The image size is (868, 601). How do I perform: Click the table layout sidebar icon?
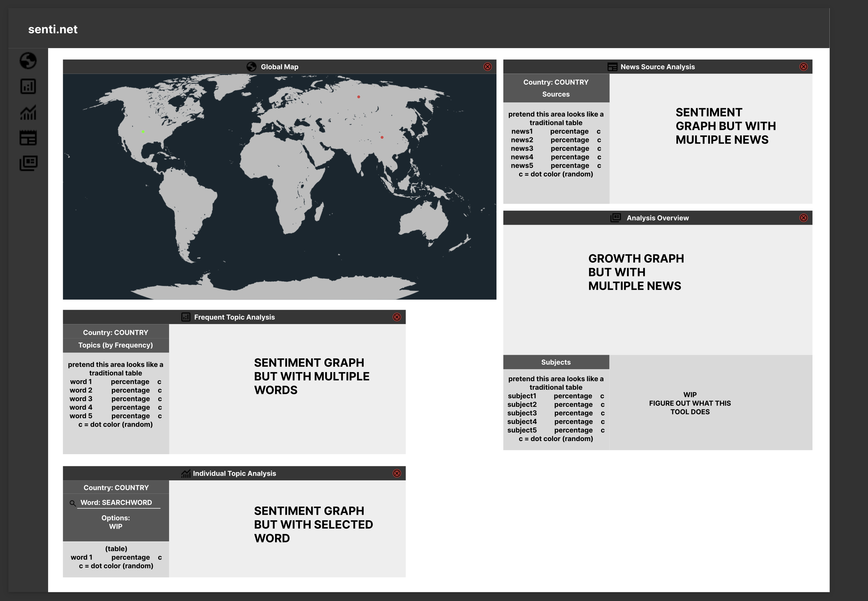pyautogui.click(x=28, y=138)
